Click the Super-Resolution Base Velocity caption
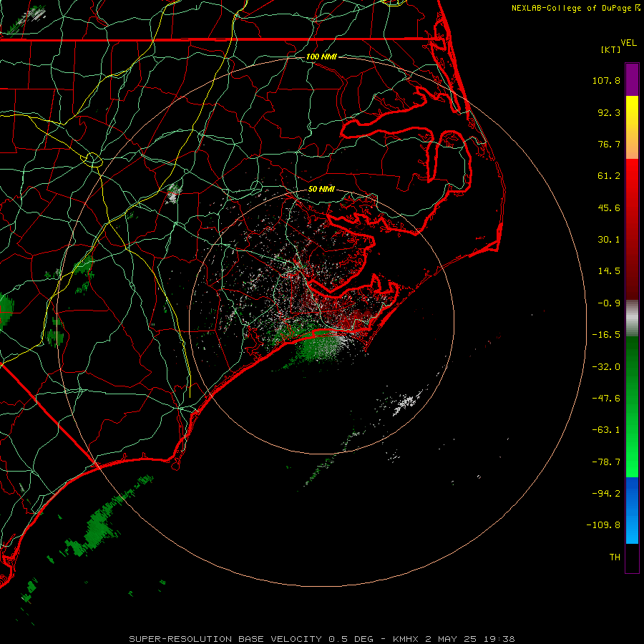644x644 pixels. point(321,639)
